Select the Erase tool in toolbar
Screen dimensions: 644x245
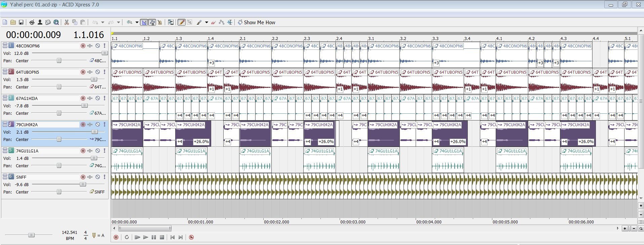click(213, 22)
